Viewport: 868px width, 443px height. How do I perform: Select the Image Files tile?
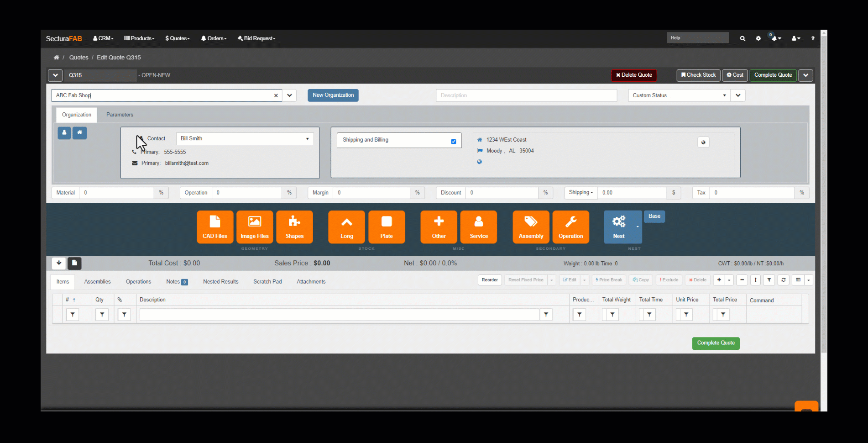click(255, 227)
